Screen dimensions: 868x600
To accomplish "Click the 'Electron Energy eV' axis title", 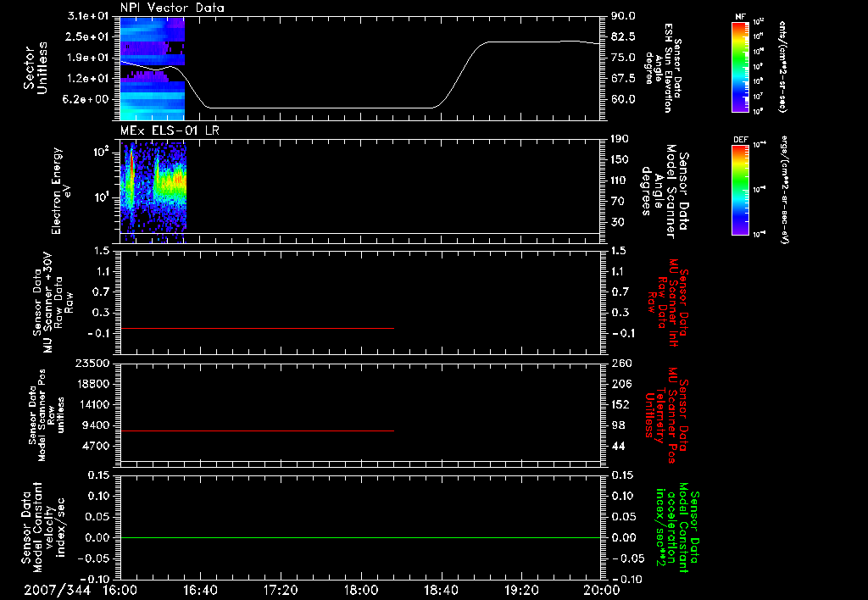I will (61, 191).
